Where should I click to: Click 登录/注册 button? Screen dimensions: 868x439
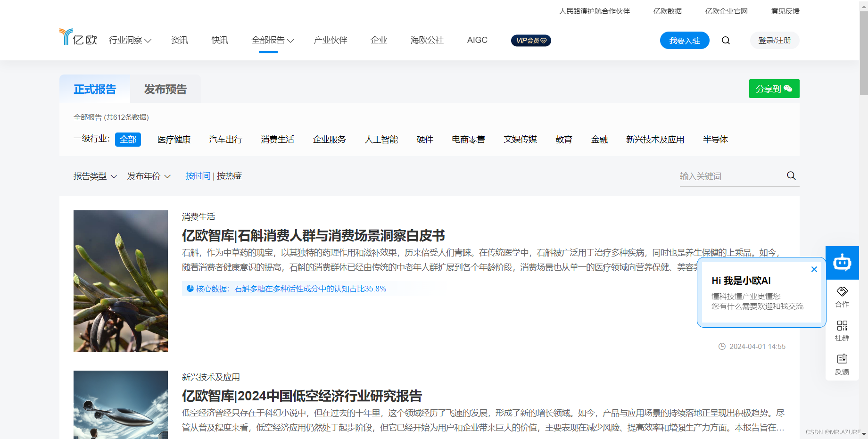click(x=775, y=41)
